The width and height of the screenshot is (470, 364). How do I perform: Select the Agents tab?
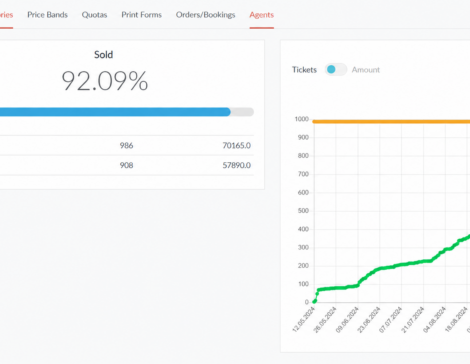[262, 15]
